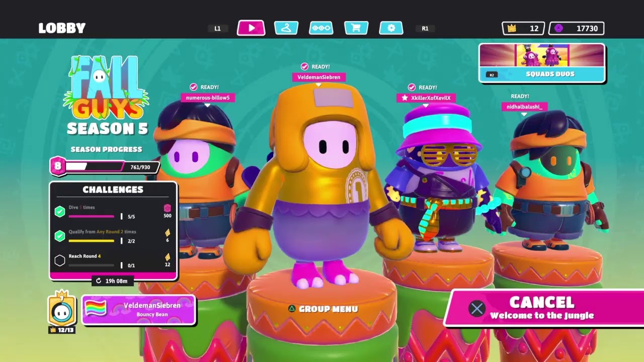This screenshot has width=644, height=362.
Task: Click the Fall Guys Season 5 logo
Action: pos(107,96)
